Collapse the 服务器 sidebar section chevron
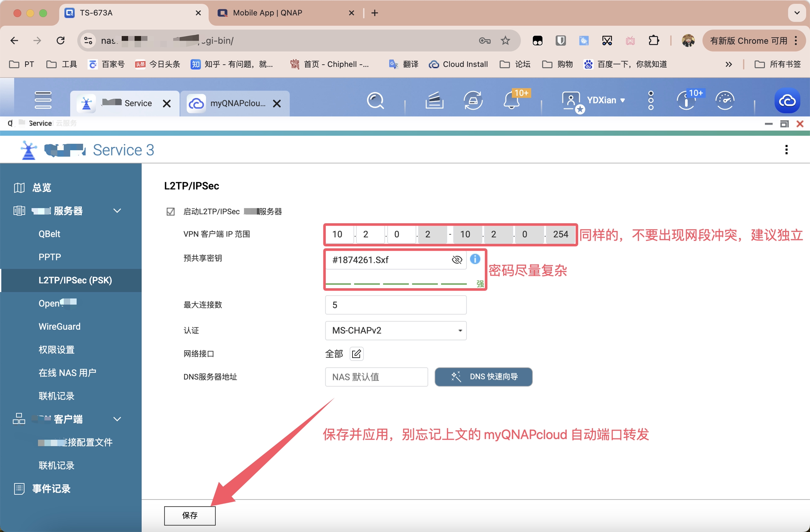 117,210
